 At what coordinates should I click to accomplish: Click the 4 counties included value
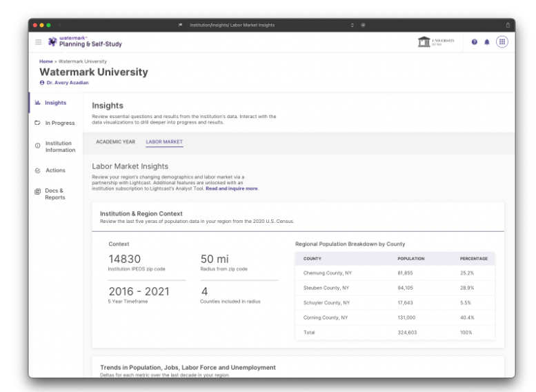pyautogui.click(x=204, y=291)
